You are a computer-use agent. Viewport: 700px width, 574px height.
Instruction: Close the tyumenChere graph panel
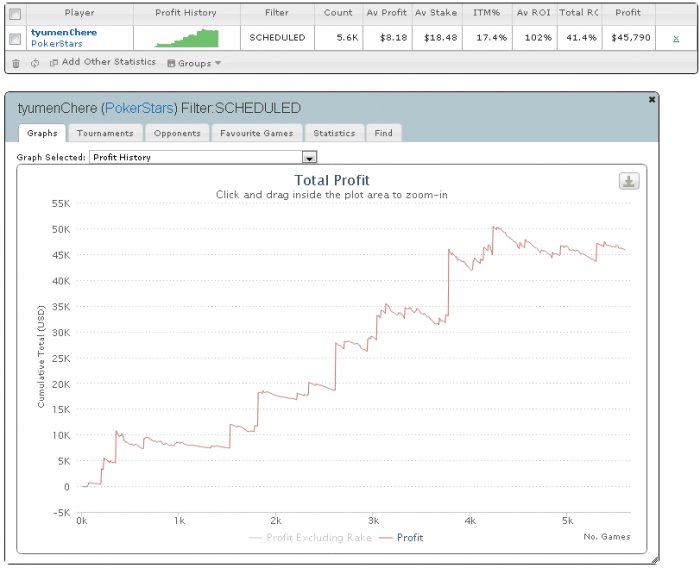point(651,100)
